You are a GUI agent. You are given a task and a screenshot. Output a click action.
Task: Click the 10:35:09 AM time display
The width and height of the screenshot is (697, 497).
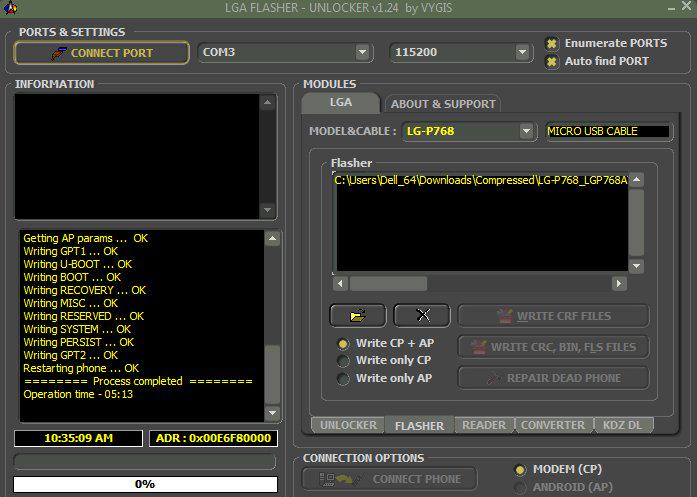pos(78,438)
